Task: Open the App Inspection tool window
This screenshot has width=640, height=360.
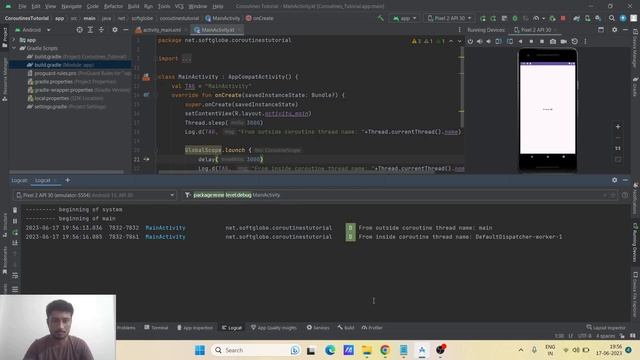Action: point(195,328)
